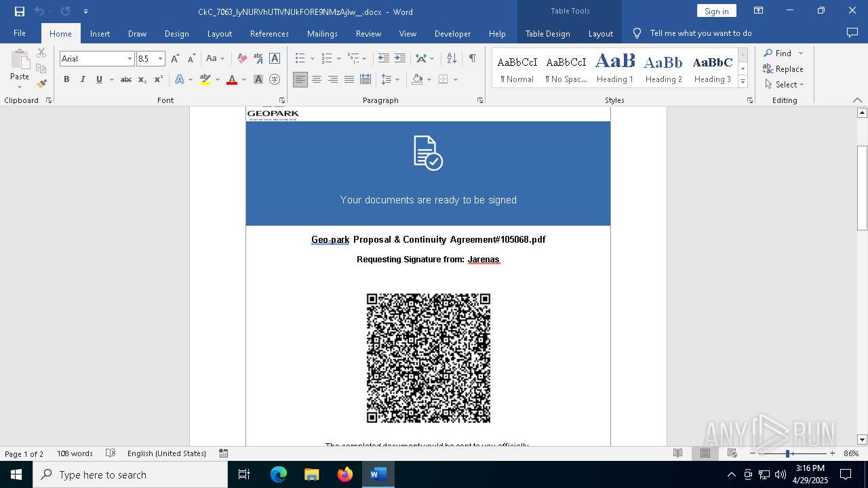Viewport: 868px width, 488px height.
Task: Toggle Strikethrough formatting
Action: pyautogui.click(x=126, y=79)
